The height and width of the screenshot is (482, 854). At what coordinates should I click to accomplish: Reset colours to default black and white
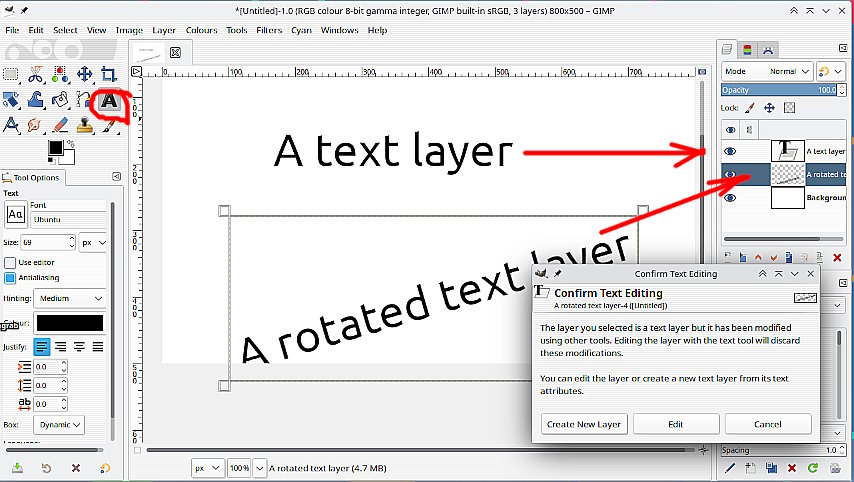click(x=51, y=161)
